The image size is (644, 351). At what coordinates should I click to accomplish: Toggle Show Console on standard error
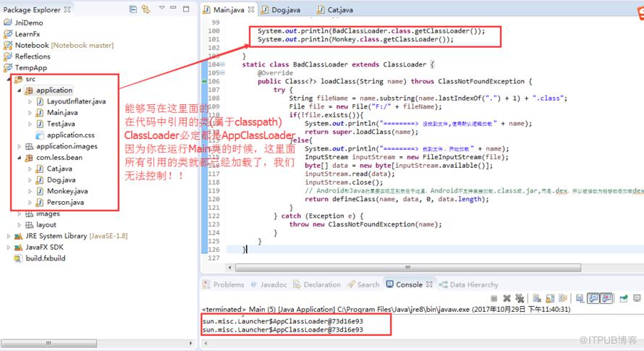click(606, 298)
